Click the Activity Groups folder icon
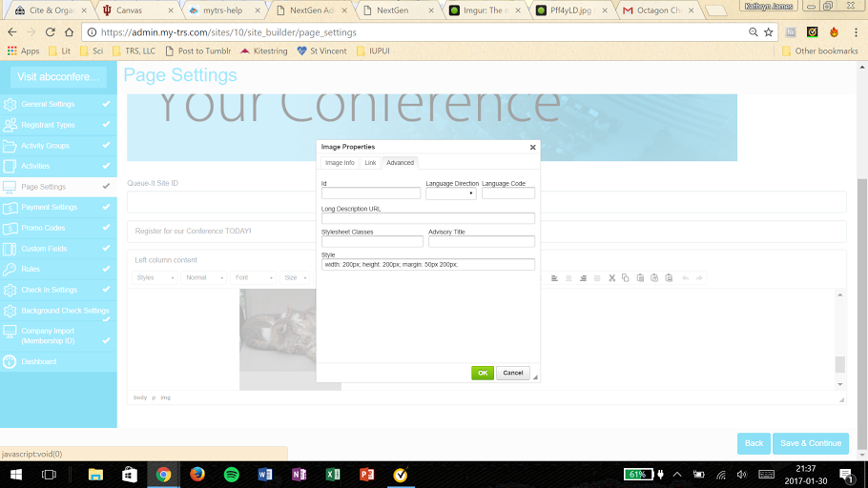 10,146
